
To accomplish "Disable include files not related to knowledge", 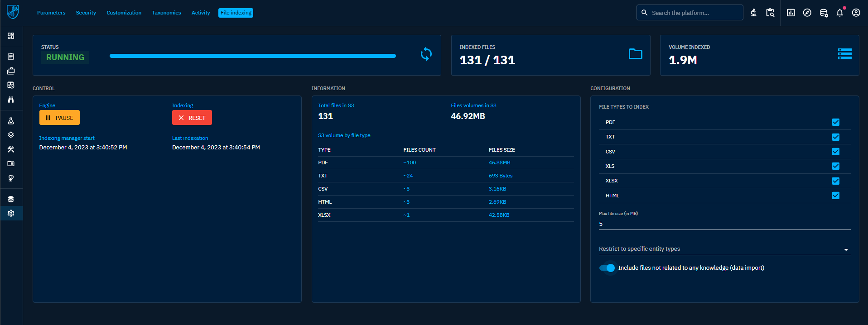I will pos(607,268).
